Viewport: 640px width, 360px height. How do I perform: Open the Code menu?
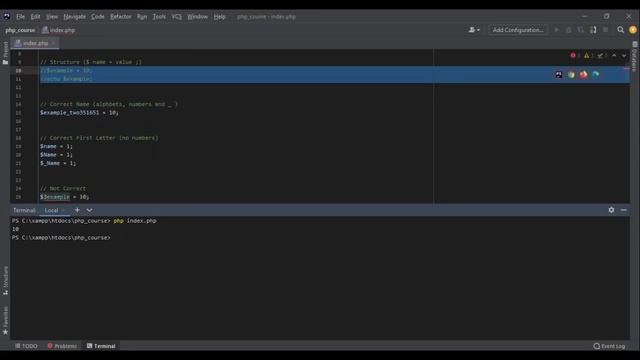[98, 17]
